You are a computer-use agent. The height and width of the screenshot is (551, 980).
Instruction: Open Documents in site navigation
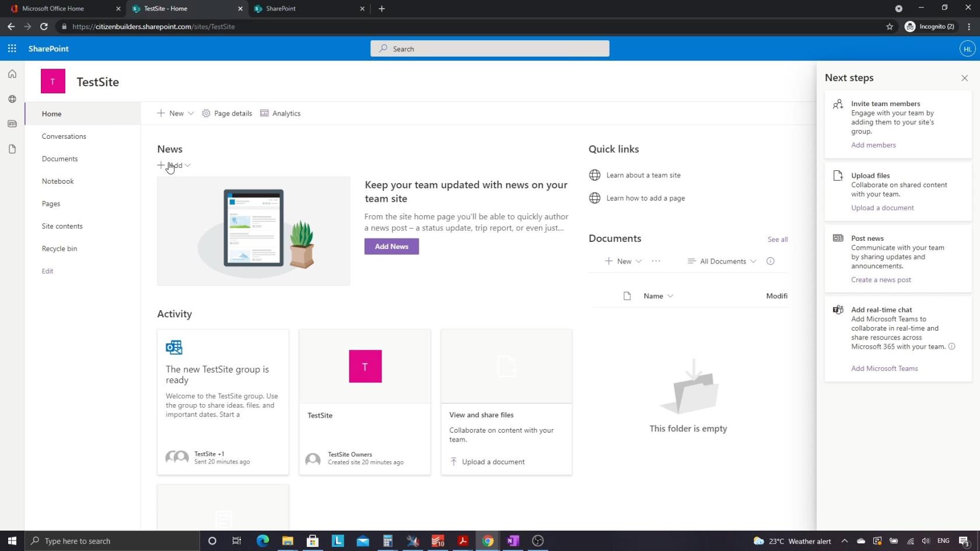(60, 159)
